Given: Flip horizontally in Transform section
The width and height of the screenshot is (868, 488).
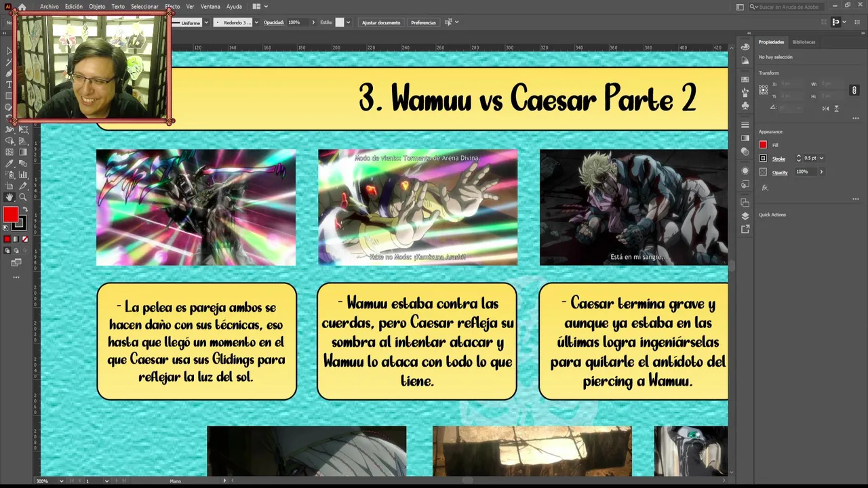Looking at the screenshot, I should point(826,108).
